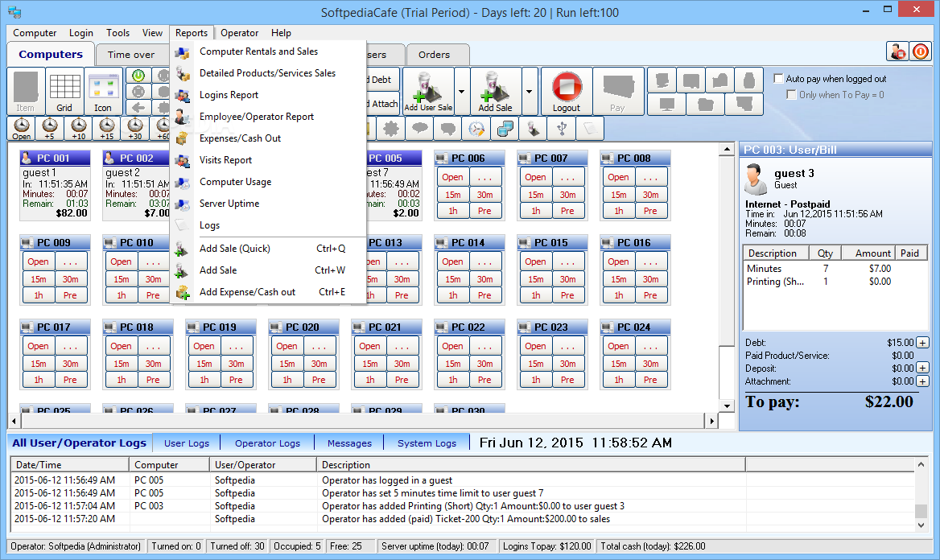Expand the Add User Sale dropdown arrow
The width and height of the screenshot is (940, 560).
[462, 91]
